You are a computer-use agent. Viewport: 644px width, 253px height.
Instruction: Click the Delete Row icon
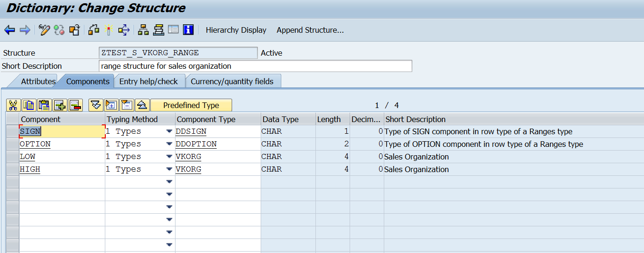(75, 105)
